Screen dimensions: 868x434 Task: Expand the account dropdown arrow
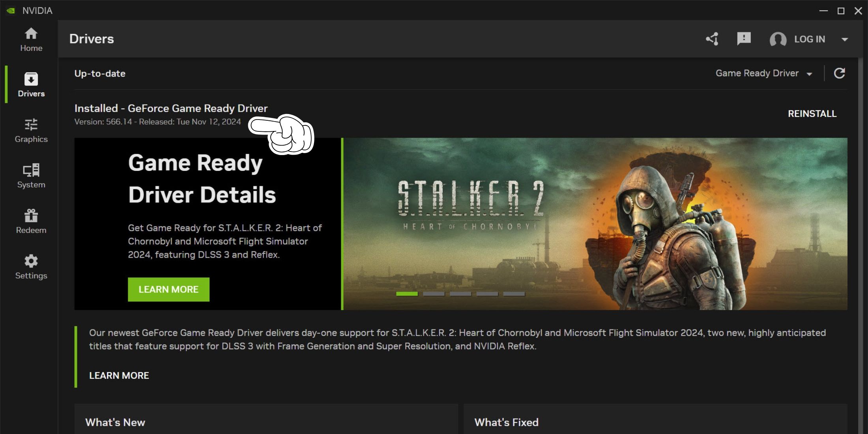point(845,39)
